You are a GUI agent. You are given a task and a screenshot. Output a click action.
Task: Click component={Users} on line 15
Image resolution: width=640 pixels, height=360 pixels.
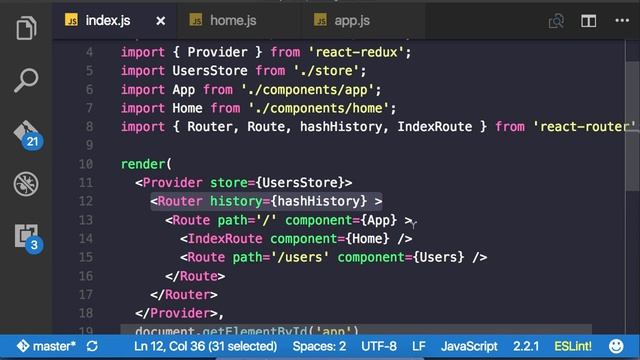pos(401,257)
